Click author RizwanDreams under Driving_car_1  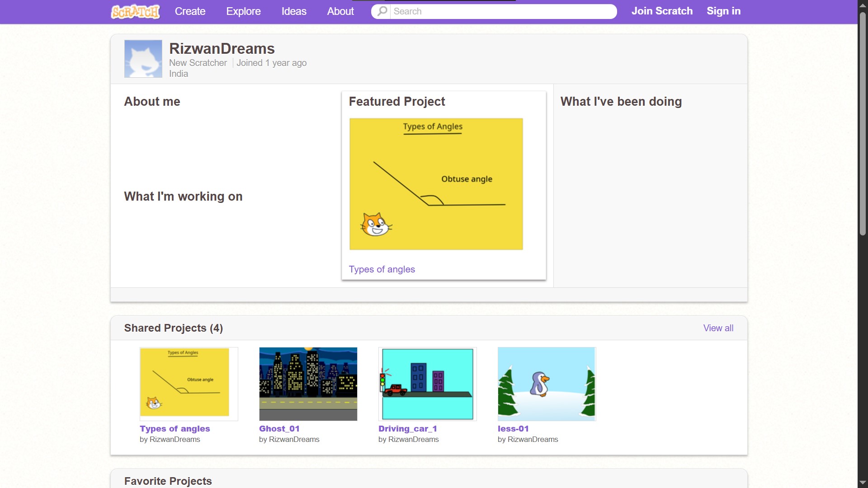[x=413, y=439]
